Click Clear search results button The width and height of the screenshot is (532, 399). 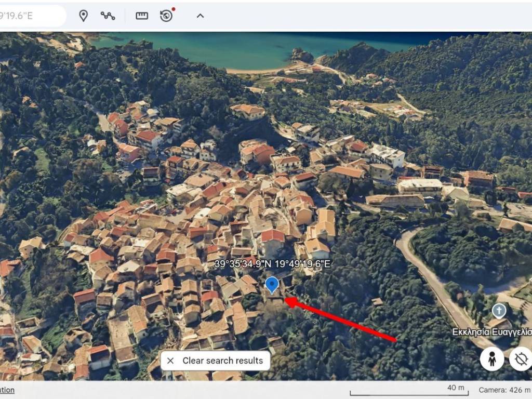point(222,361)
